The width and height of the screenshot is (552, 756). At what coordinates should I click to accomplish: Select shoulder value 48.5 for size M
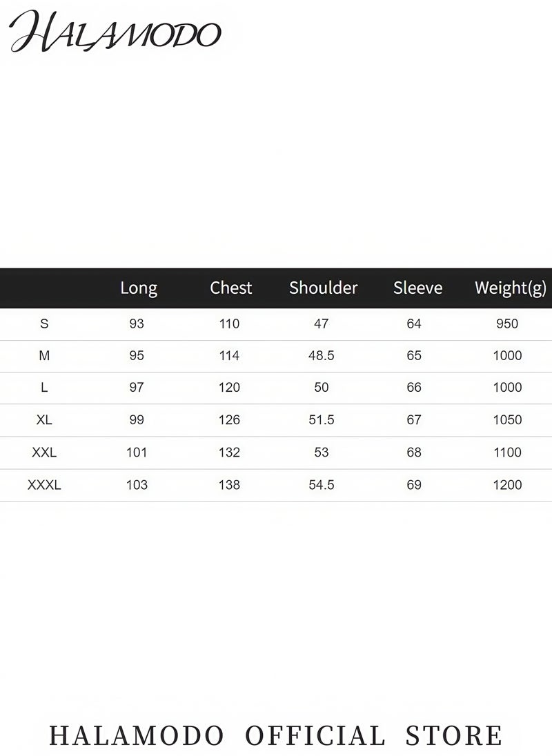pos(322,355)
